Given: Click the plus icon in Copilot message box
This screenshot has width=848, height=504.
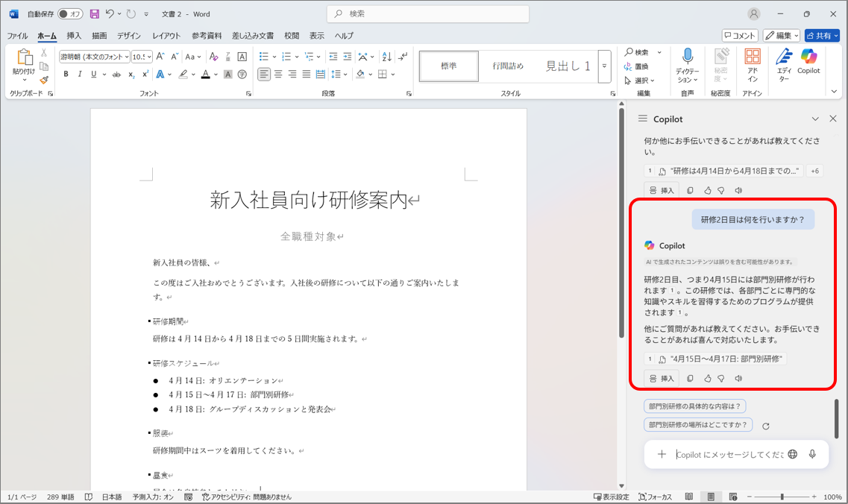Looking at the screenshot, I should point(662,454).
